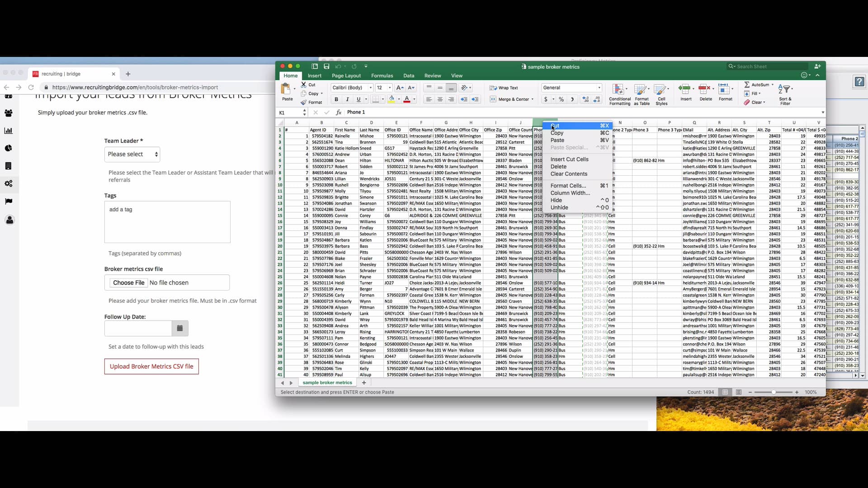Screen dimensions: 868x488
Task: Open Format as Table gallery
Action: coord(641,95)
